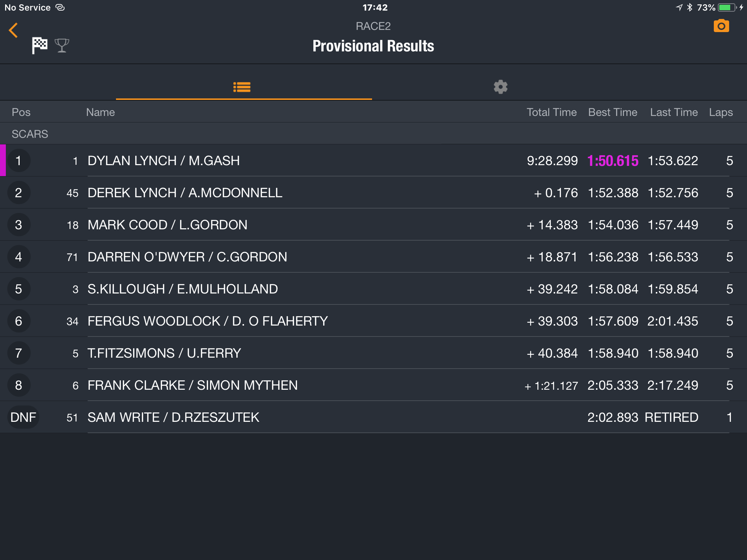Screen dimensions: 747x560
Task: Open the SAM WRITE / D.RZESZUTEK entry
Action: pyautogui.click(x=373, y=417)
